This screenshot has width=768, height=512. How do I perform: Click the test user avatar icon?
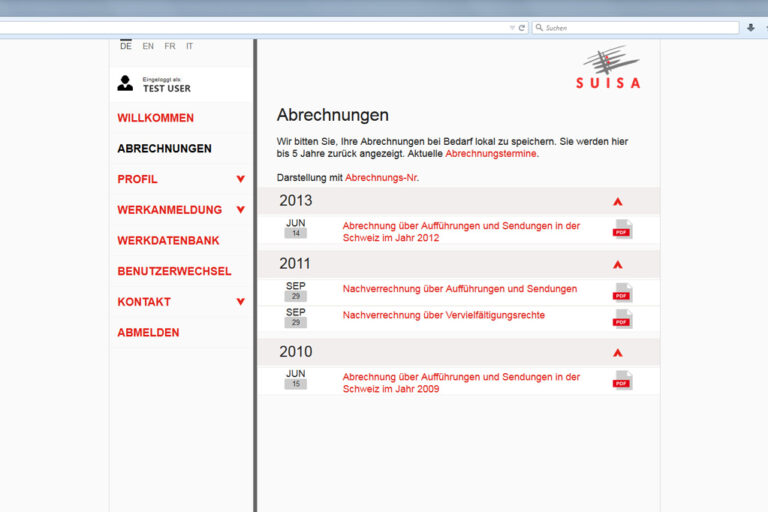[125, 83]
